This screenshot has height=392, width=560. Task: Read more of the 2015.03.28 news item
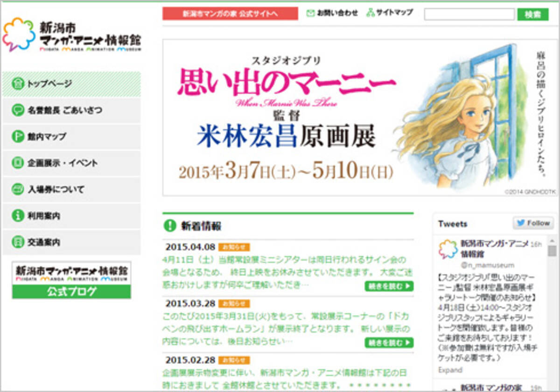(x=389, y=343)
